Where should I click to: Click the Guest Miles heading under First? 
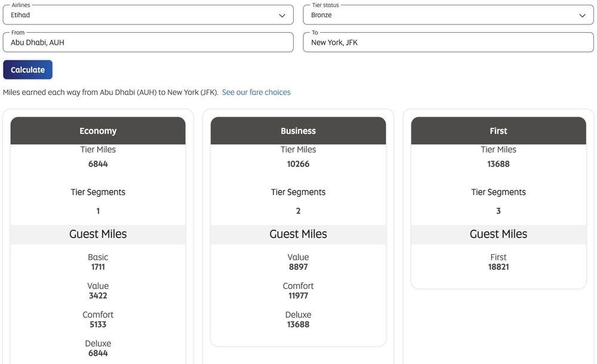(x=498, y=234)
